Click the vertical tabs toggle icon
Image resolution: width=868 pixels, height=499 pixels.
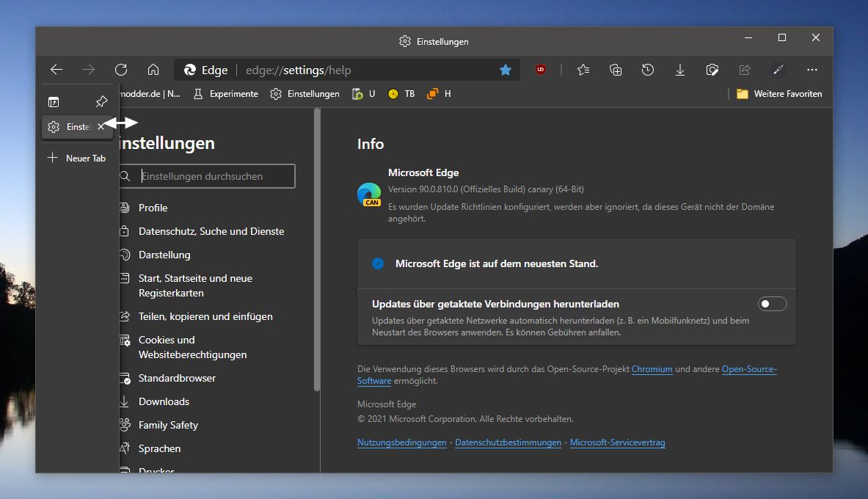[54, 102]
